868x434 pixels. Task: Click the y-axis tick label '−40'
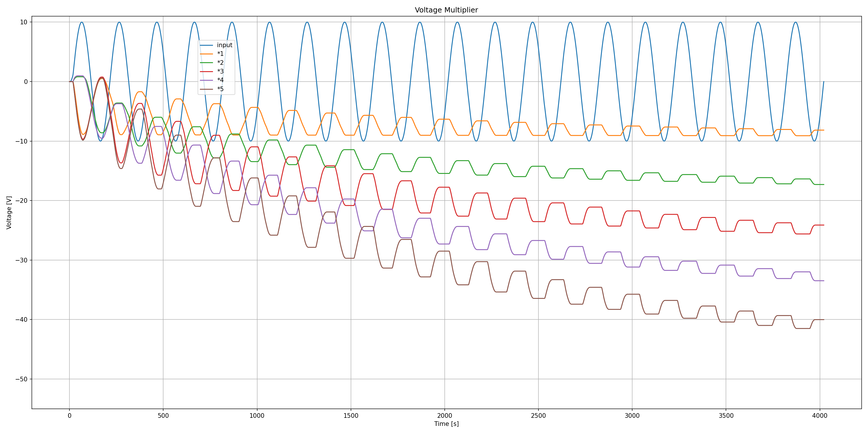[21, 320]
